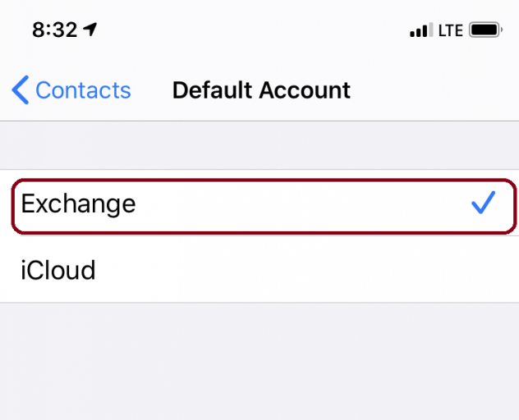Tap gray header space above Exchange
The width and height of the screenshot is (519, 420).
pos(259,145)
